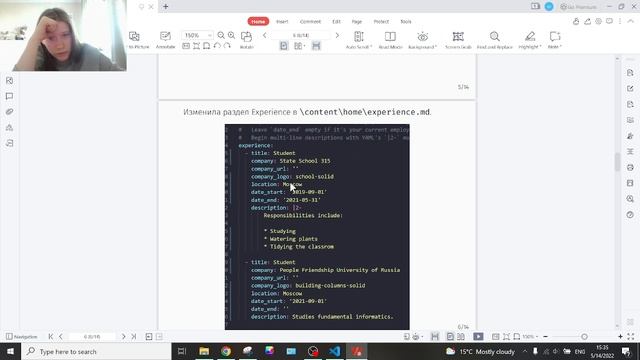The height and width of the screenshot is (360, 640).
Task: Go to previous page in status bar
Action: [x=61, y=337]
